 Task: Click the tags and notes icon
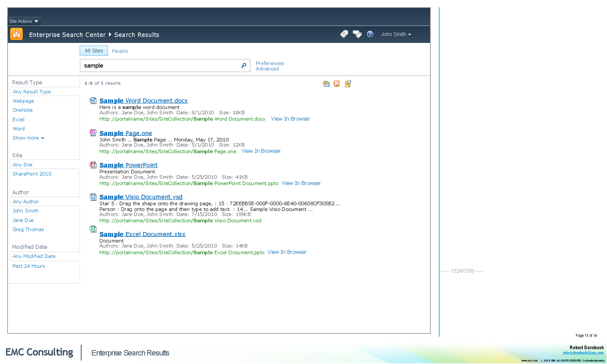357,34
